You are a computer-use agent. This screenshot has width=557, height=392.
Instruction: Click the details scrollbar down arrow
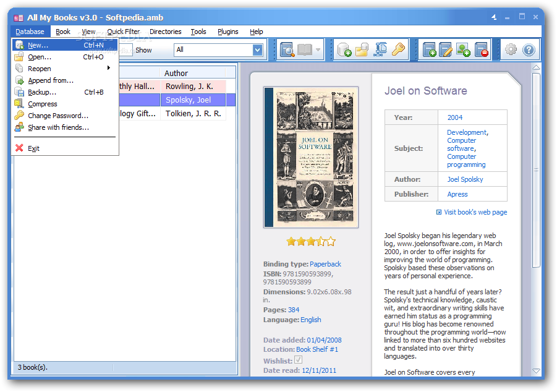pyautogui.click(x=537, y=371)
